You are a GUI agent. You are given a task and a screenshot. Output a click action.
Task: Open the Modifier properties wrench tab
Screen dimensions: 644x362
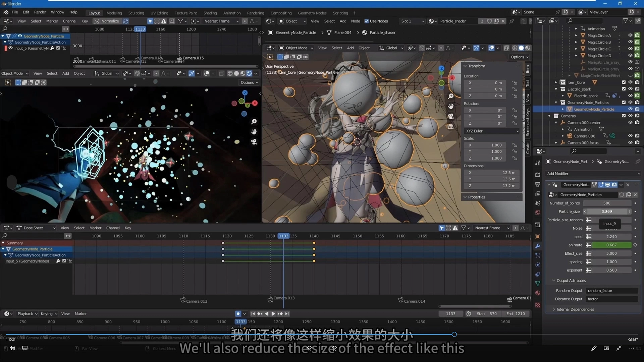[x=538, y=246]
